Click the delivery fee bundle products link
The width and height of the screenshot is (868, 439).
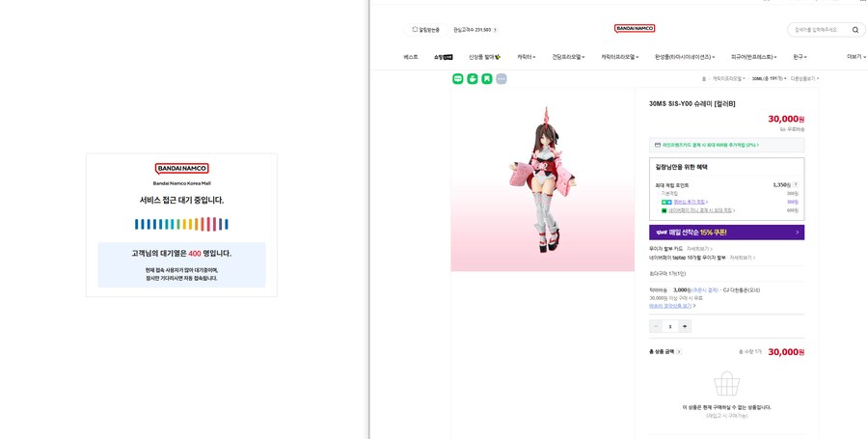672,306
